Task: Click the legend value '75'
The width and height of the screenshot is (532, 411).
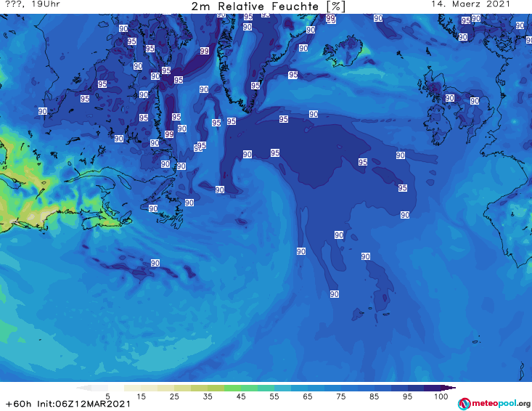Action: click(340, 396)
